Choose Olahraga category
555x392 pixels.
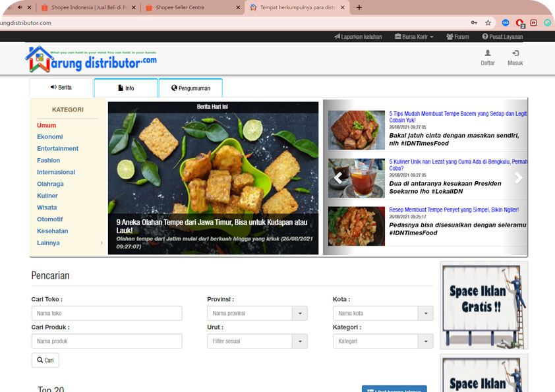(50, 184)
